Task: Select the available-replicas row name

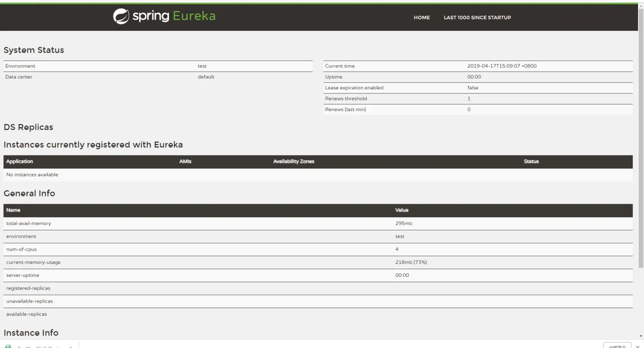Action: pyautogui.click(x=27, y=314)
